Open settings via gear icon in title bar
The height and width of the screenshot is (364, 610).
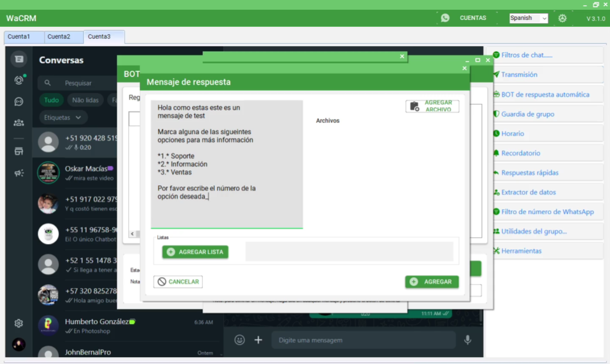click(562, 18)
